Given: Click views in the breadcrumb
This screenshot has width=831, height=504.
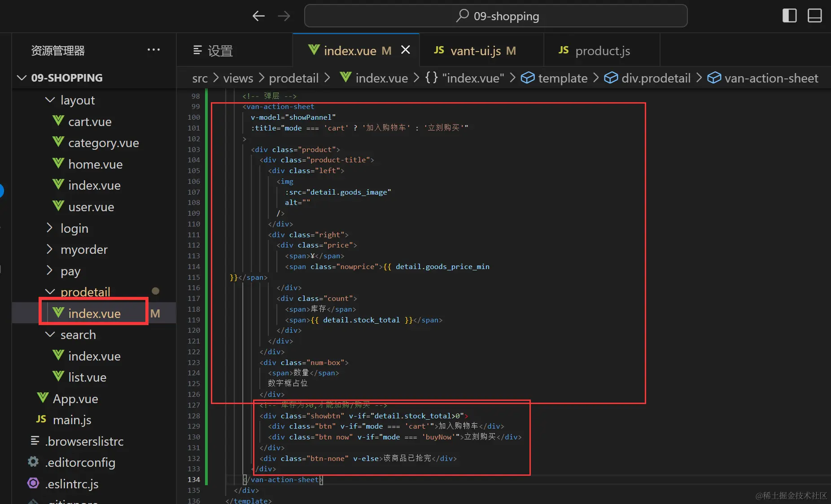Looking at the screenshot, I should [x=238, y=78].
